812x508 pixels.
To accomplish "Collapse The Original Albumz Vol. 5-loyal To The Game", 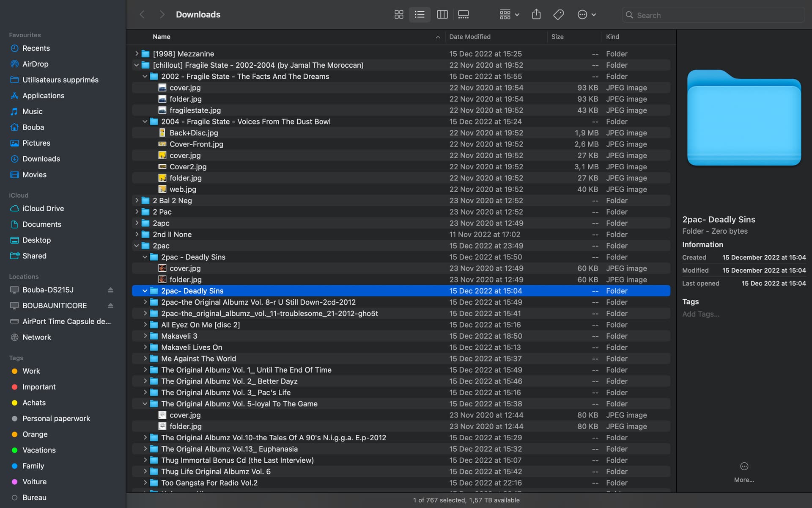I will pos(145,403).
